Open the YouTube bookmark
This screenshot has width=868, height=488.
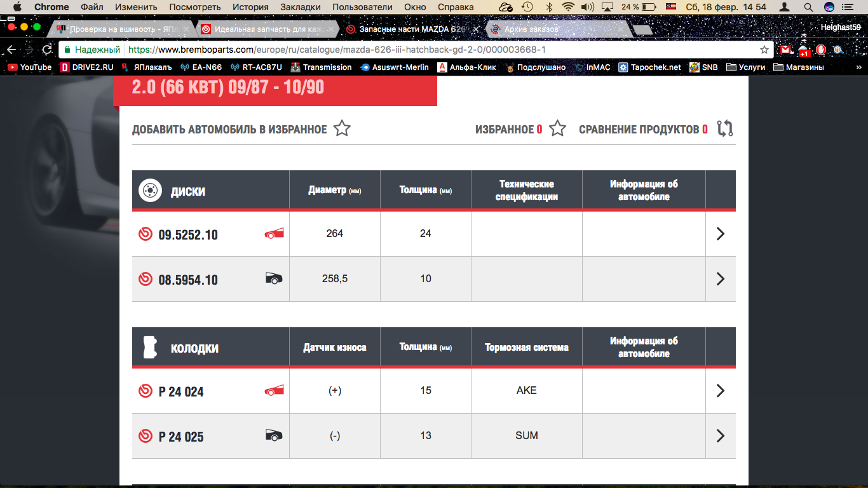(29, 67)
